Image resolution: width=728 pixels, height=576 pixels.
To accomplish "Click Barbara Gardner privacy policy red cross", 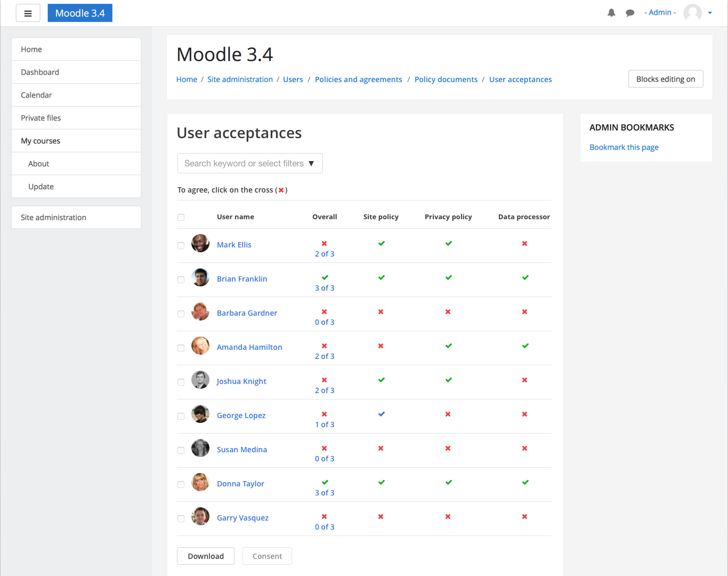I will [448, 312].
